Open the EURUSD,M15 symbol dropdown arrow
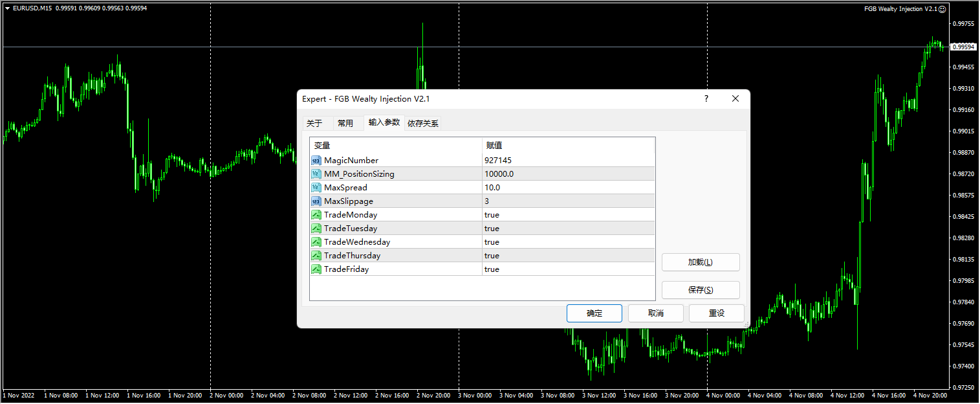The height and width of the screenshot is (404, 980). (6, 8)
